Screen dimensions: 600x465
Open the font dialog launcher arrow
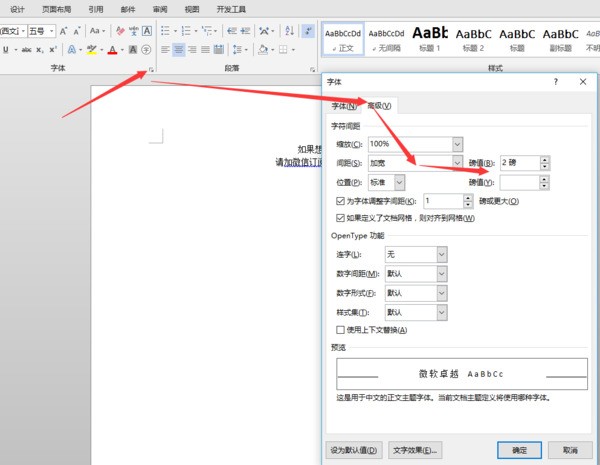(x=151, y=69)
